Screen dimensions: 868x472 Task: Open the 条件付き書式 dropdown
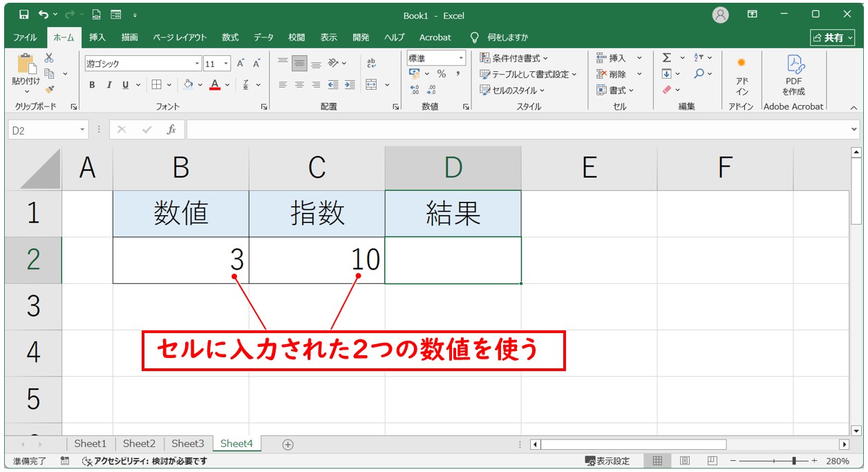click(x=513, y=58)
